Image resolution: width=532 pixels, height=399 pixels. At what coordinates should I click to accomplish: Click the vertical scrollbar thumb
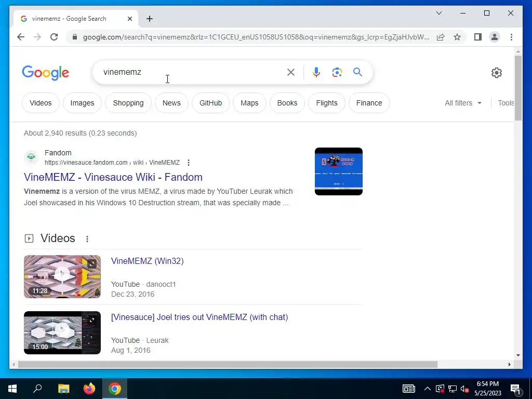pos(518,88)
